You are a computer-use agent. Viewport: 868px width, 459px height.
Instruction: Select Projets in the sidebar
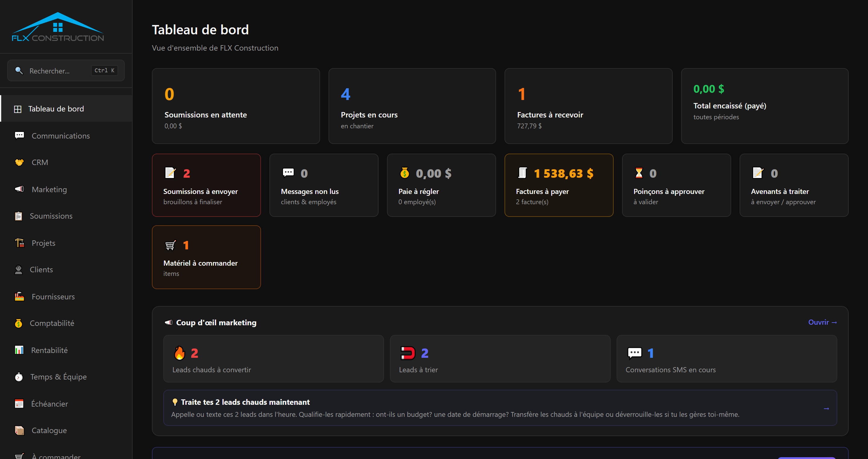(x=66, y=243)
